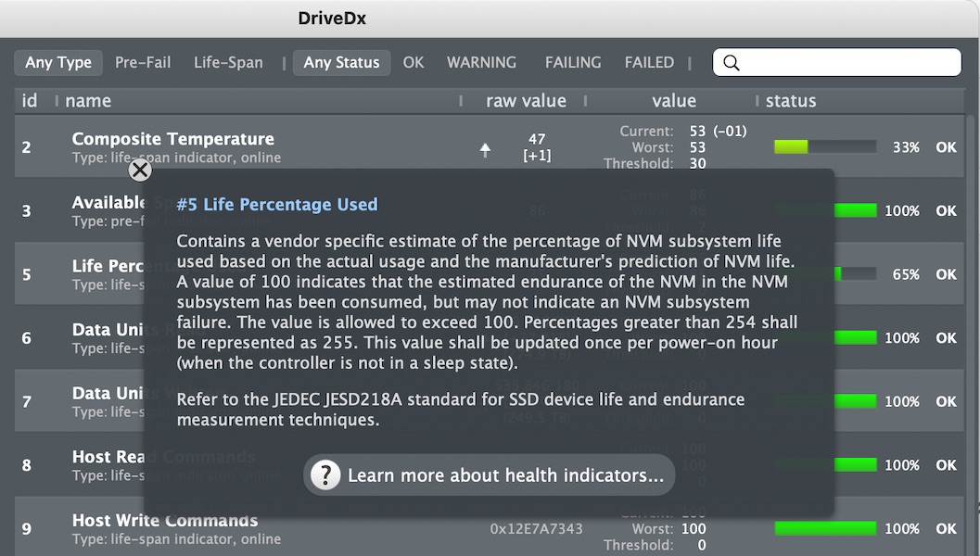Viewport: 980px width, 556px height.
Task: Select the Any Type filter
Action: pyautogui.click(x=58, y=62)
